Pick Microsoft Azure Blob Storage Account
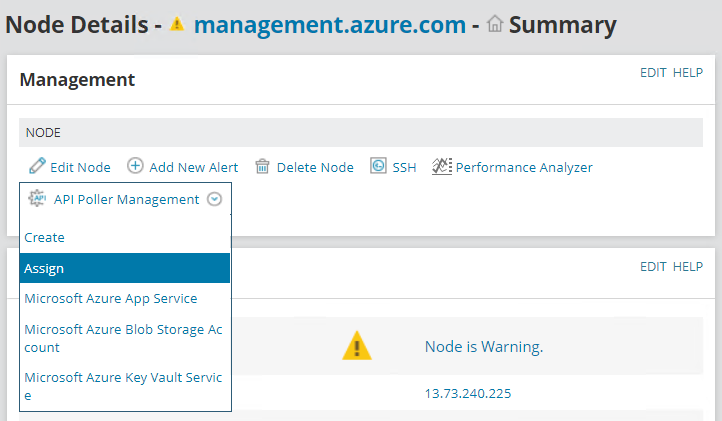 [x=123, y=338]
